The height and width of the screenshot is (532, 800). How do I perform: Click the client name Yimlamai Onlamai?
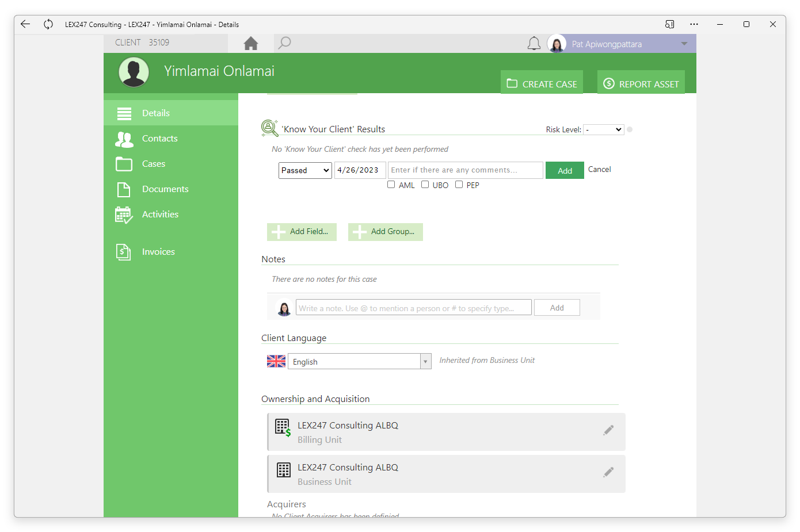(x=219, y=71)
